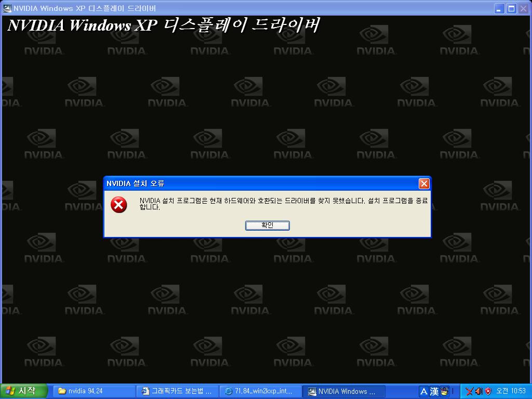Image resolution: width=532 pixels, height=399 pixels.
Task: Click the installer icon in main title bar
Action: [x=7, y=8]
